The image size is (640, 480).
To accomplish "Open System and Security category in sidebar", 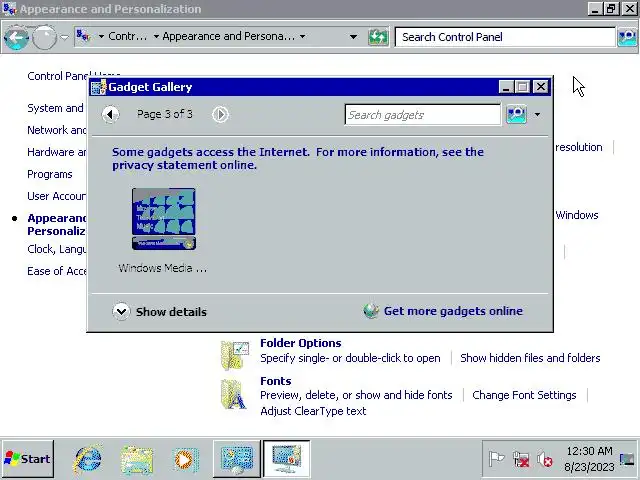I will [55, 108].
